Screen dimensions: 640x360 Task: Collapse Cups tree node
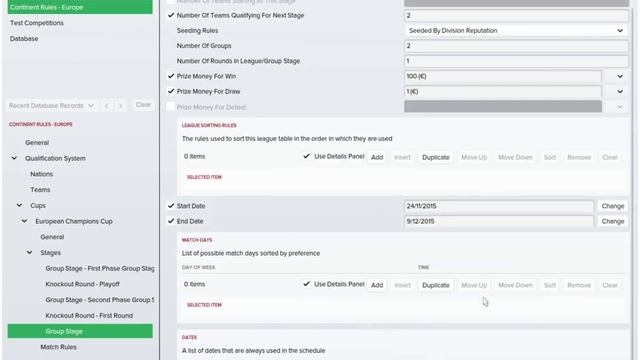pyautogui.click(x=19, y=205)
